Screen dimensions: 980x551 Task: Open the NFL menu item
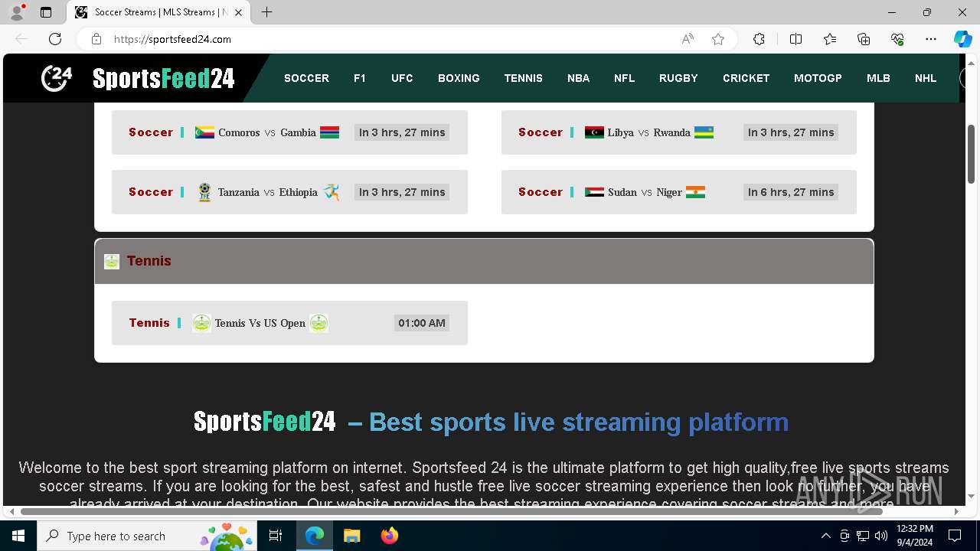coord(624,78)
